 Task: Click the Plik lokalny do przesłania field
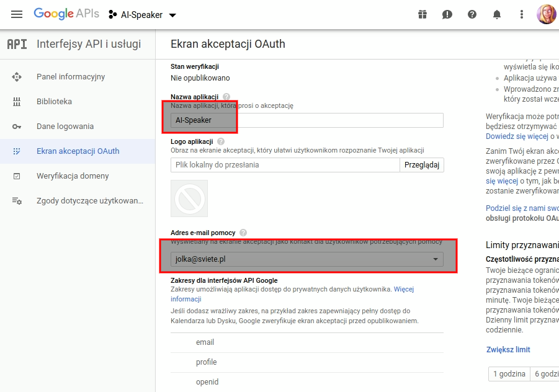click(285, 165)
